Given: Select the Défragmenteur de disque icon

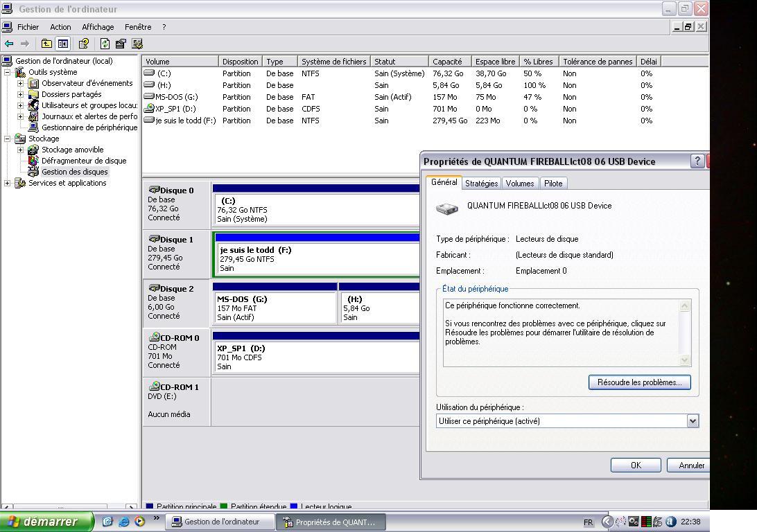Looking at the screenshot, I should click(x=33, y=161).
